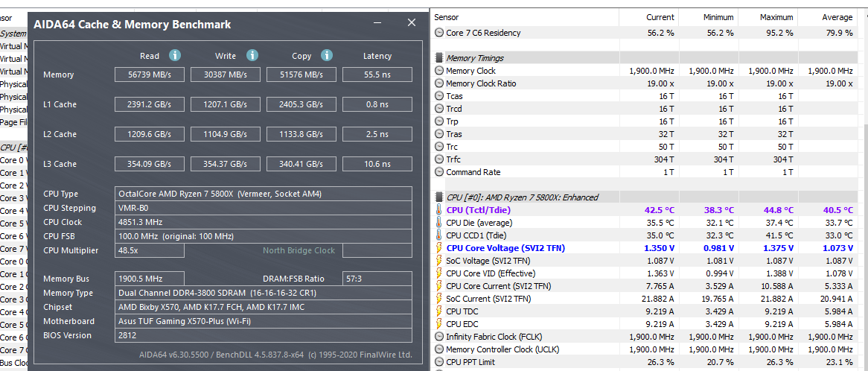Click the Infinity Fabric Clock row icon
The height and width of the screenshot is (371, 868).
point(439,337)
